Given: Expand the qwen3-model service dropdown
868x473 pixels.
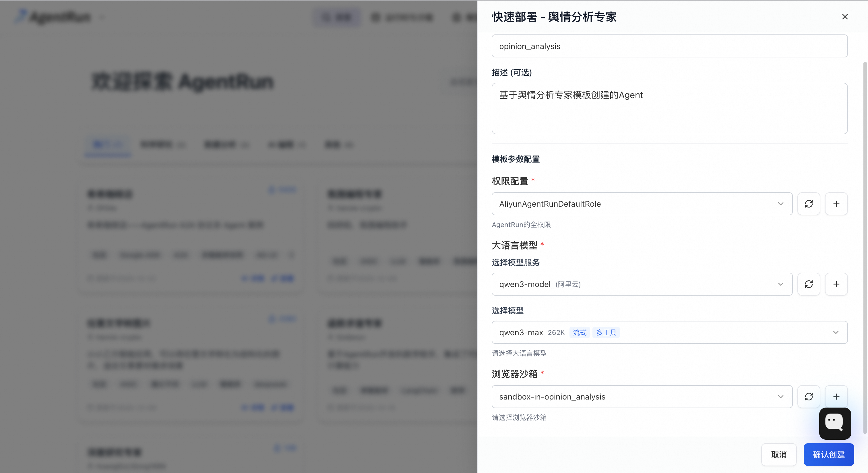Looking at the screenshot, I should [642, 284].
